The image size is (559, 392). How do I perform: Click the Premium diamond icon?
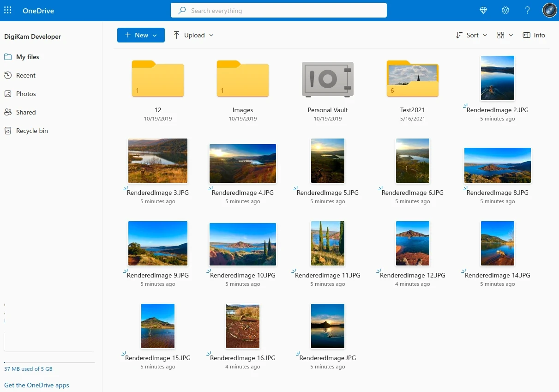(x=483, y=10)
